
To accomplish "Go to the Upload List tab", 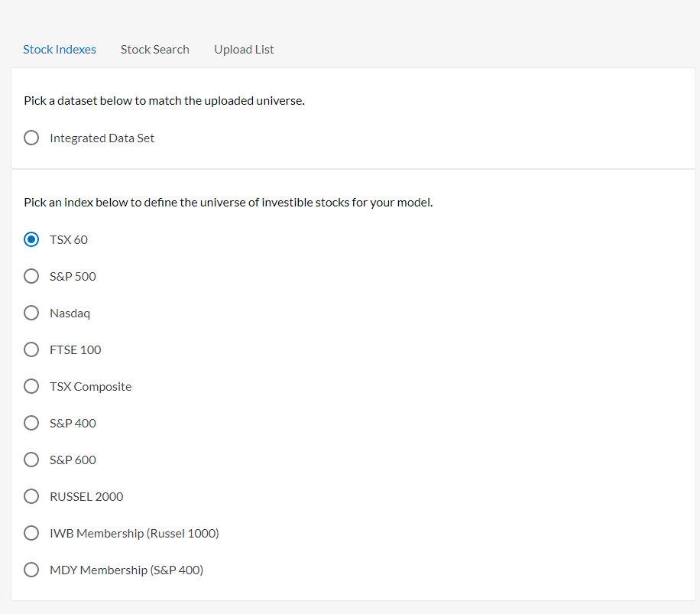I will [244, 50].
